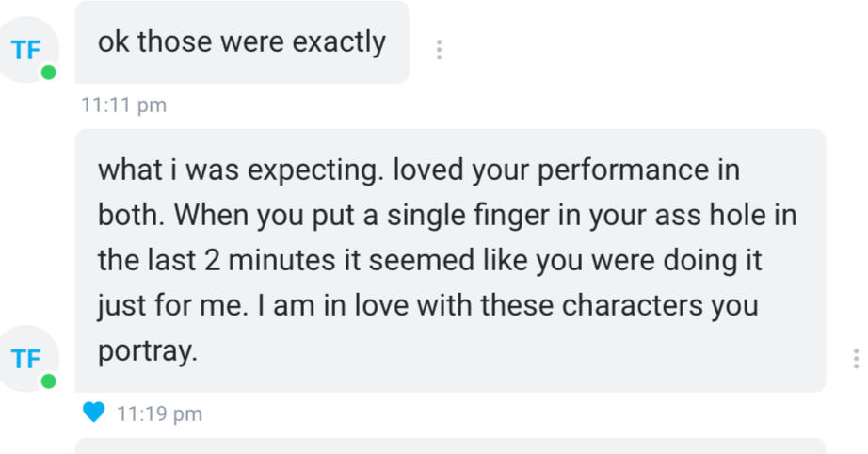
Task: Click the 11:19 pm timestamp
Action: tap(159, 413)
